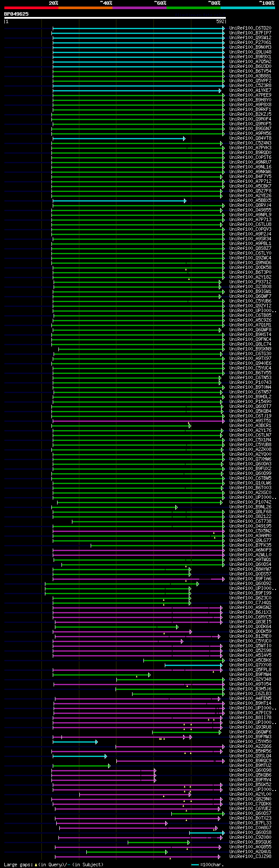The height and width of the screenshot is (868, 279).
Task: Open hit UniRef100_Q9SW12
Action: (x=250, y=38)
